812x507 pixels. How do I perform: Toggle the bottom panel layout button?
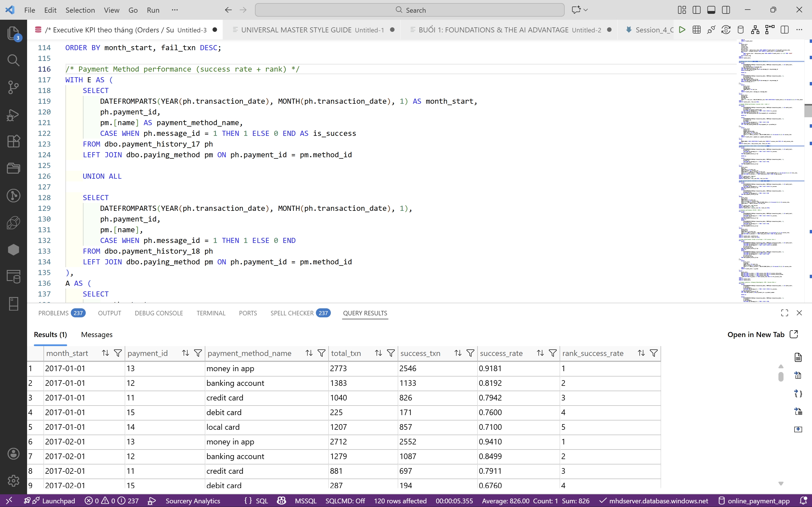711,10
